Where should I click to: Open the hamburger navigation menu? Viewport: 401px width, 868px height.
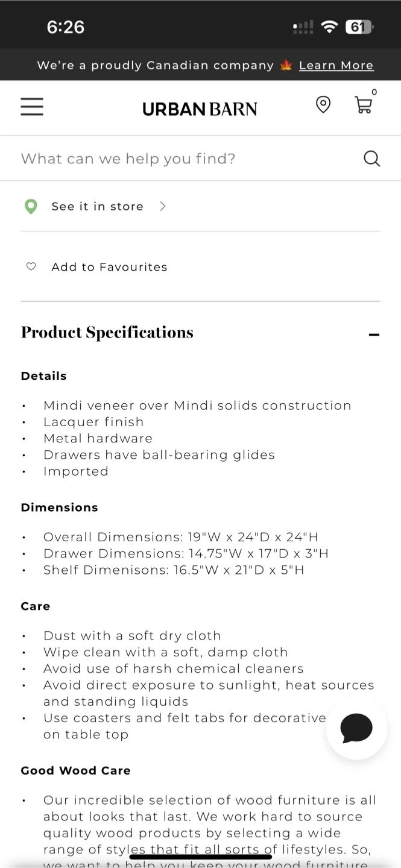coord(32,107)
